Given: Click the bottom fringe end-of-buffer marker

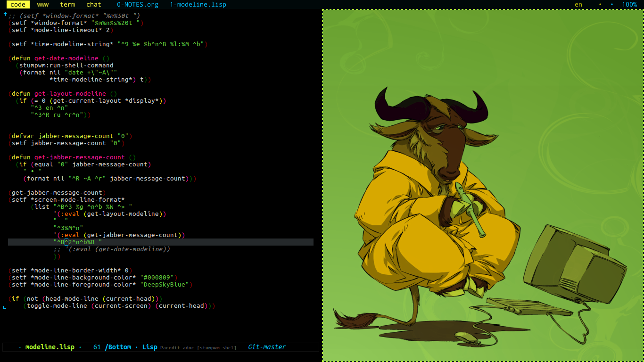Looking at the screenshot, I should tap(5, 307).
